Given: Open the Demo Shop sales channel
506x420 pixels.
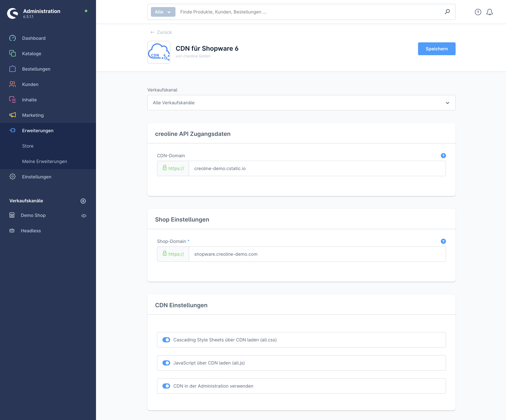Looking at the screenshot, I should 33,215.
